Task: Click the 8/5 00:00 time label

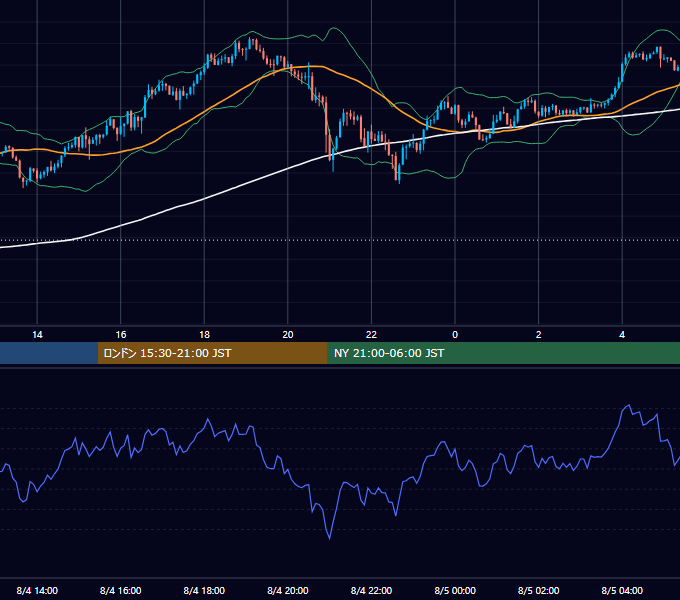Action: coord(455,590)
